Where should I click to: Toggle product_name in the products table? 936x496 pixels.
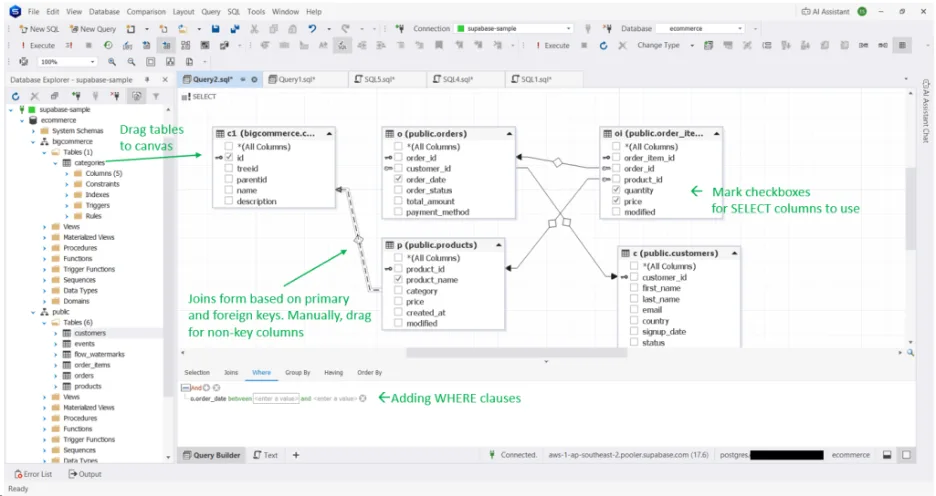coord(398,279)
